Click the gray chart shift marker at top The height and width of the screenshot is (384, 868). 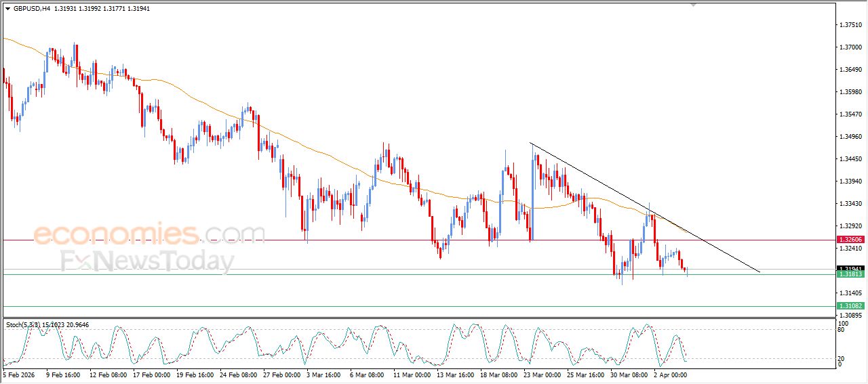point(692,4)
